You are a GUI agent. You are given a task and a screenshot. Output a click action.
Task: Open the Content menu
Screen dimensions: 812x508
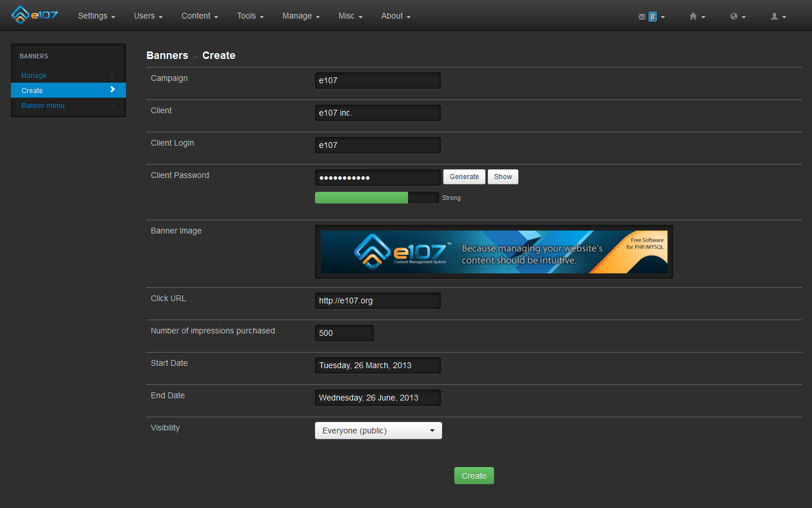point(199,16)
